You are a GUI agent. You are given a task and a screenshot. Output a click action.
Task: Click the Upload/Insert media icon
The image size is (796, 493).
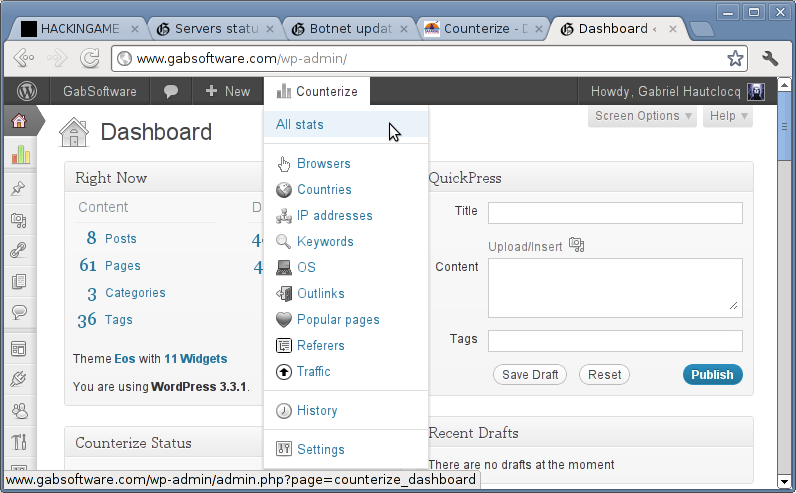coord(576,245)
